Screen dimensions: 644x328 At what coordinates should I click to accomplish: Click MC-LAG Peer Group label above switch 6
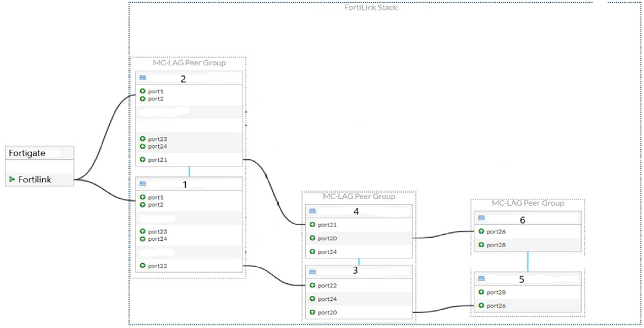[x=528, y=203]
